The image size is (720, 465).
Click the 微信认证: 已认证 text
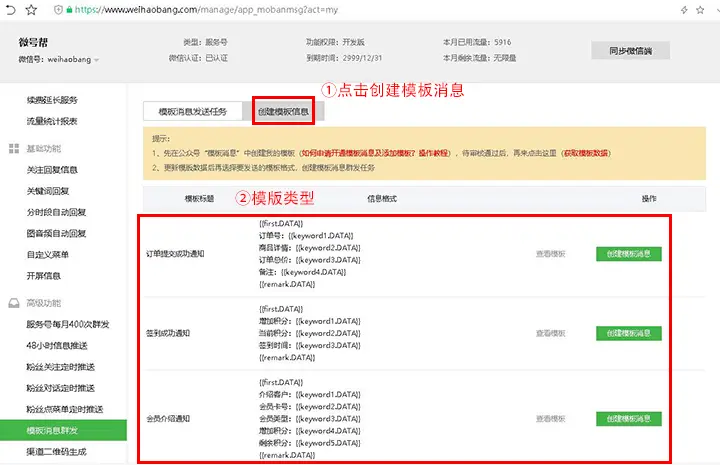pyautogui.click(x=198, y=58)
